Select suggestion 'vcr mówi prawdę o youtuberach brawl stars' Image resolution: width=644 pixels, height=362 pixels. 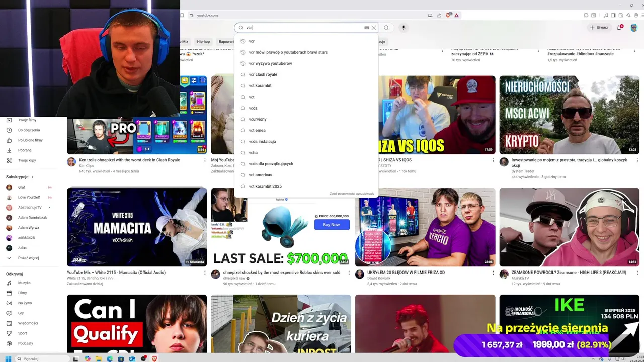tap(306, 52)
